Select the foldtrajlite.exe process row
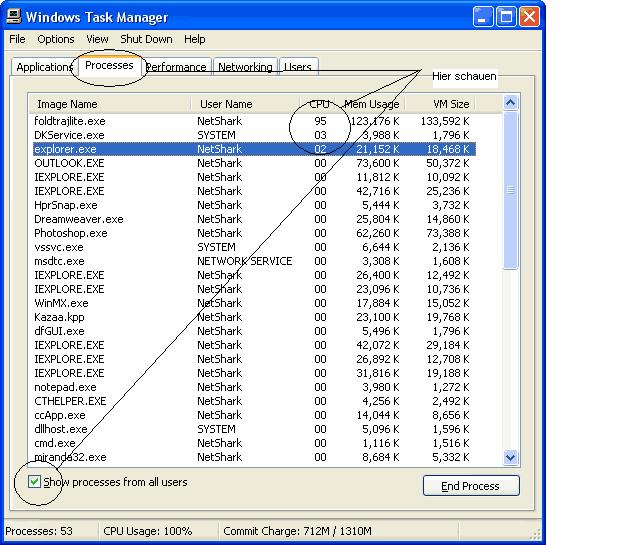This screenshot has height=545, width=640. 254,121
